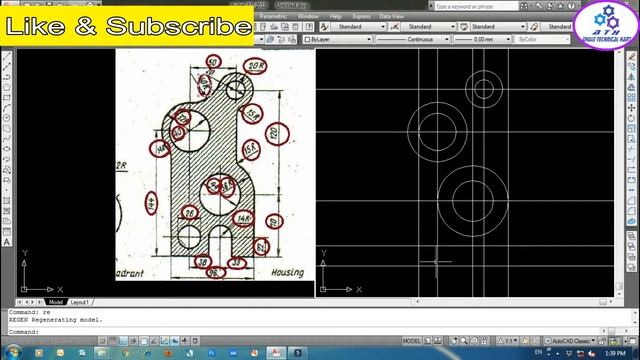
Task: Open the AutoCAD Classic workspace dropdown
Action: [570, 341]
